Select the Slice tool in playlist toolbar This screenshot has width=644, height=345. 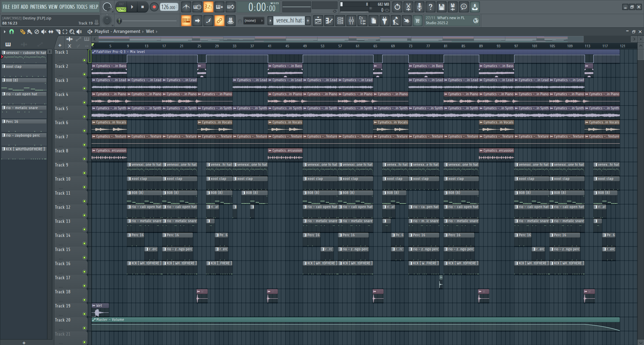[58, 32]
